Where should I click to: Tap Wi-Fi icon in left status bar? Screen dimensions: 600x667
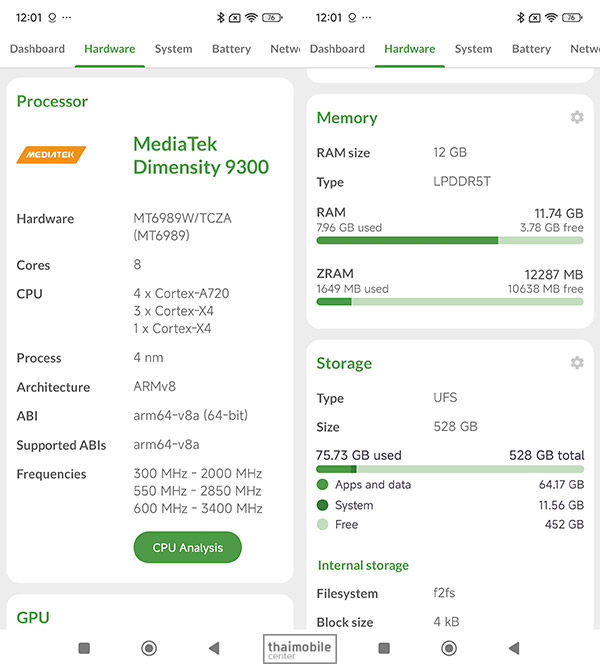point(251,17)
